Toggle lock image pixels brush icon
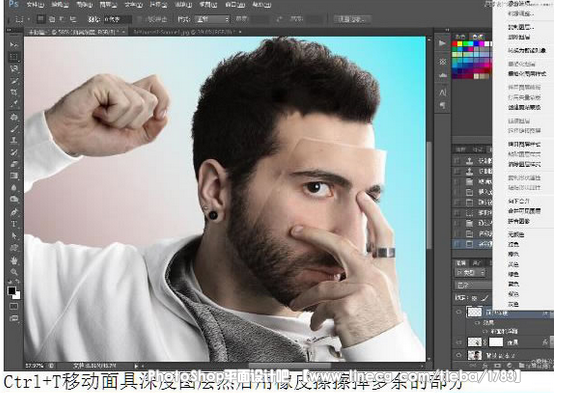This screenshot has height=393, width=571. 485,298
